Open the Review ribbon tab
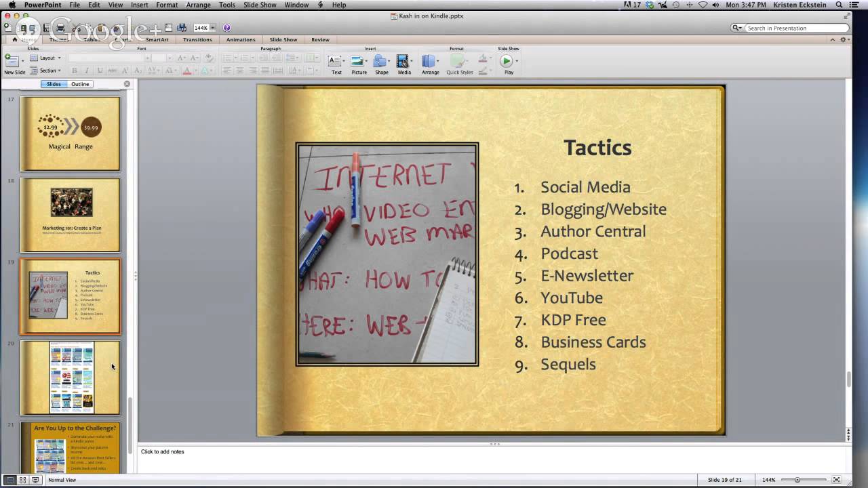868x488 pixels. coord(320,39)
